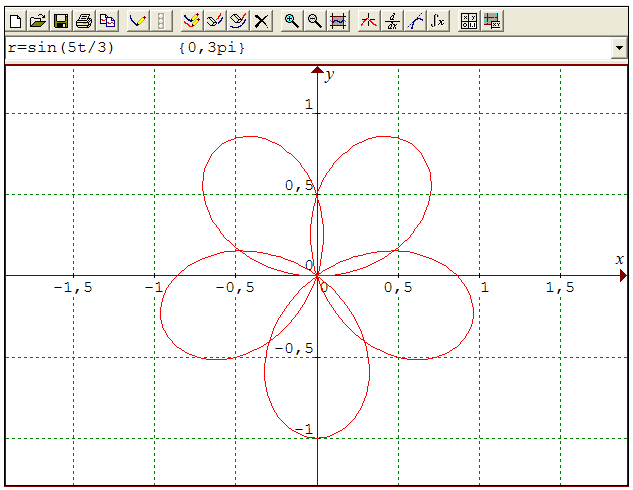Click the -0,5 tick label on x-axis

(x=235, y=287)
